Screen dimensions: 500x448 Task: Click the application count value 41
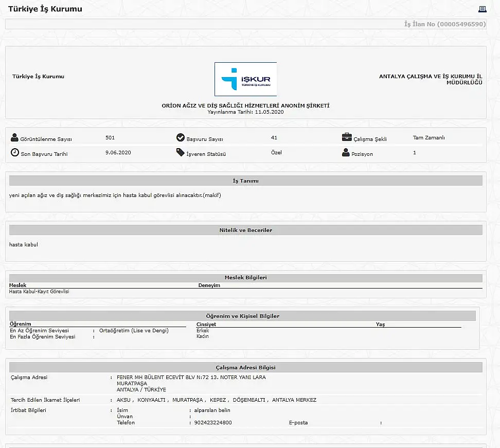(x=274, y=138)
